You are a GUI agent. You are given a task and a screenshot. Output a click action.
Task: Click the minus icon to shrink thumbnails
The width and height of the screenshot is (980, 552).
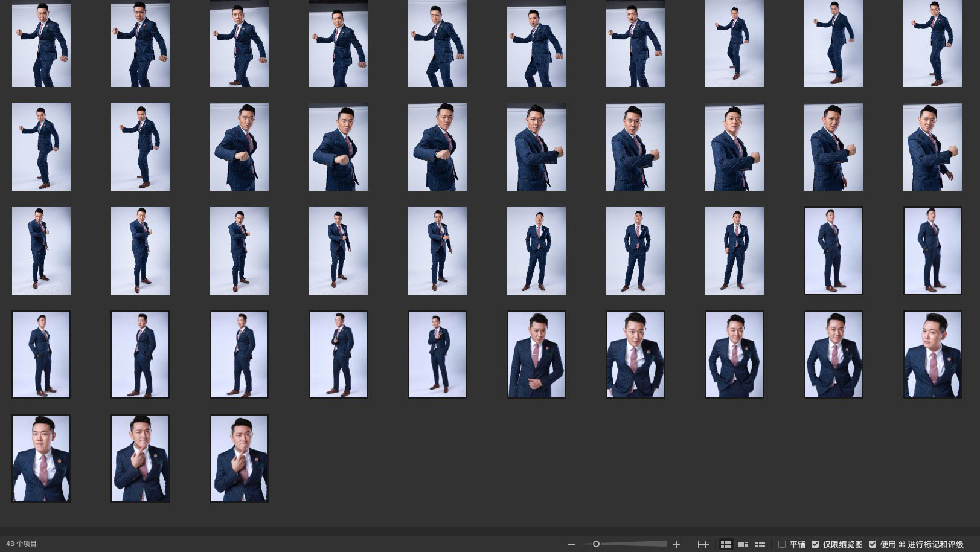[x=571, y=544]
